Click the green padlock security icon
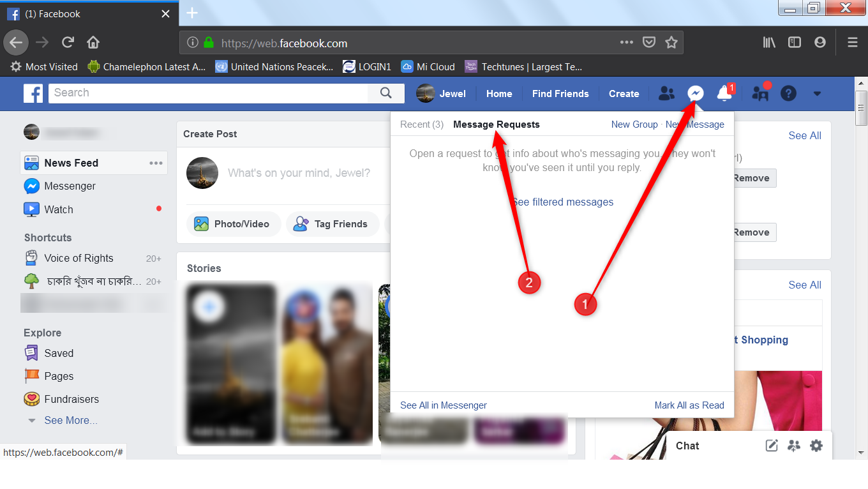This screenshot has height=489, width=868. point(209,43)
